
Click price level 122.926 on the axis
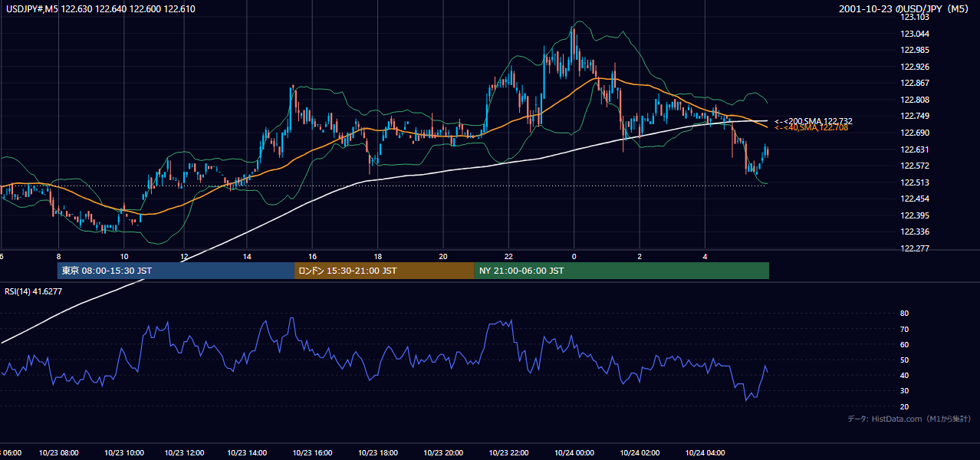[914, 67]
